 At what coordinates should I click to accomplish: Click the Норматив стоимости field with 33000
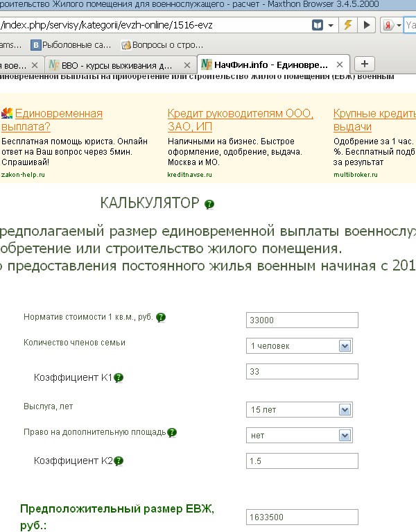(302, 320)
